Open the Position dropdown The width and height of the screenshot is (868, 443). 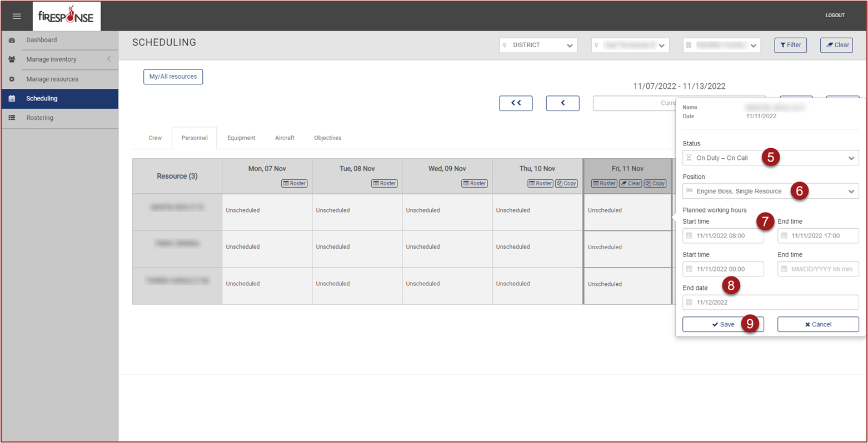(x=770, y=192)
